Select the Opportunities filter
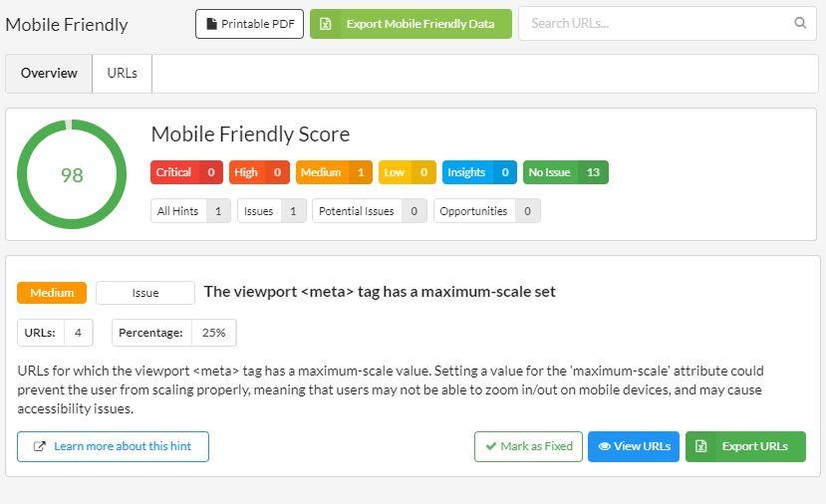The width and height of the screenshot is (826, 504). click(x=487, y=211)
